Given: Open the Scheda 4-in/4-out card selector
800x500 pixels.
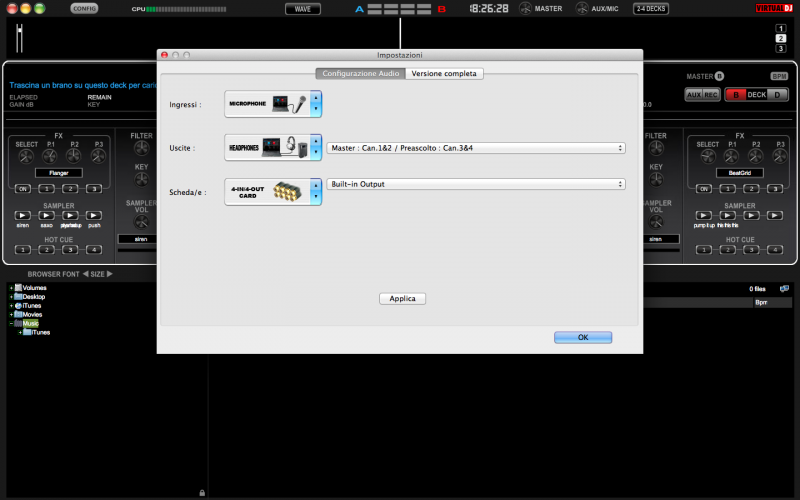Looking at the screenshot, I should click(273, 192).
